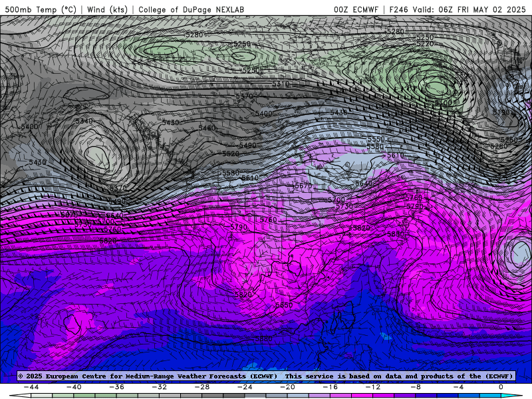Click the -28 color scale label
This screenshot has width=532, height=399.
tap(202, 387)
